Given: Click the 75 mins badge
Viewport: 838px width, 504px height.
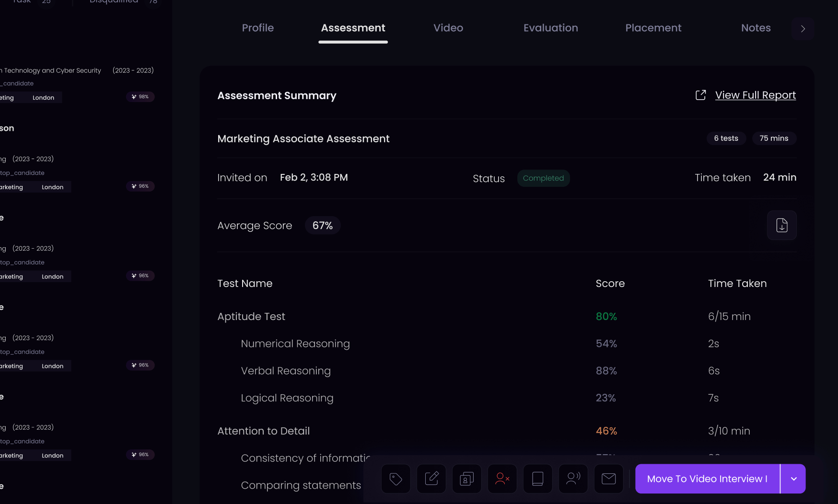Looking at the screenshot, I should [x=774, y=138].
